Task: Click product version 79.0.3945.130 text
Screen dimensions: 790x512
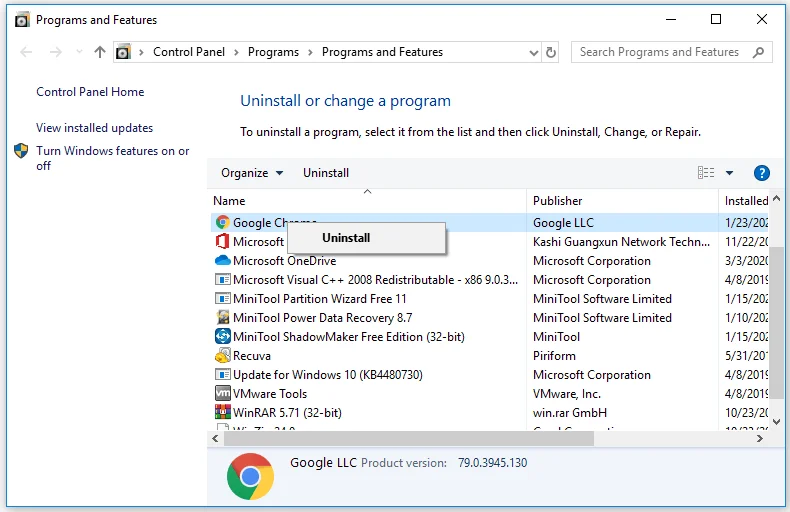Action: coord(492,463)
